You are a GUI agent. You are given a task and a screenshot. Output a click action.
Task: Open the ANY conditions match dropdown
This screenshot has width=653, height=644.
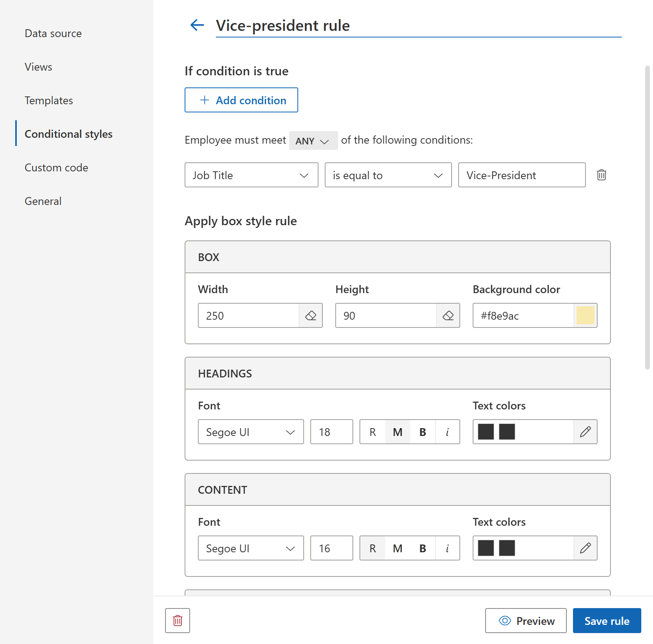point(313,141)
